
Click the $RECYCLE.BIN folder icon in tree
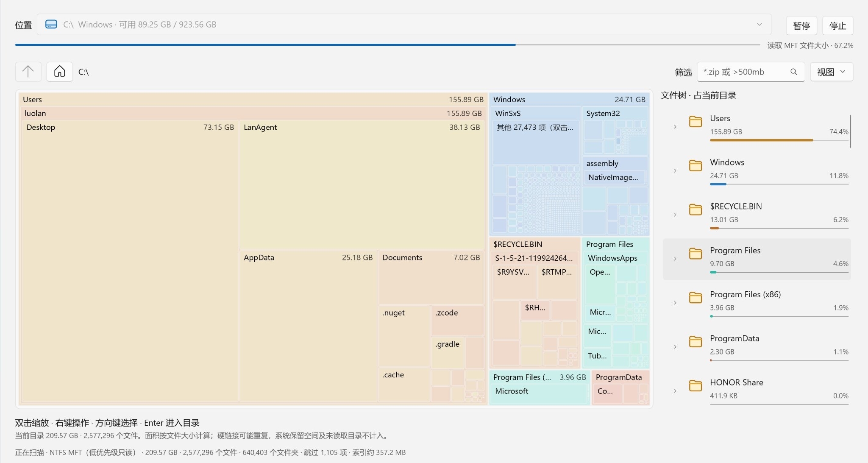coord(696,209)
